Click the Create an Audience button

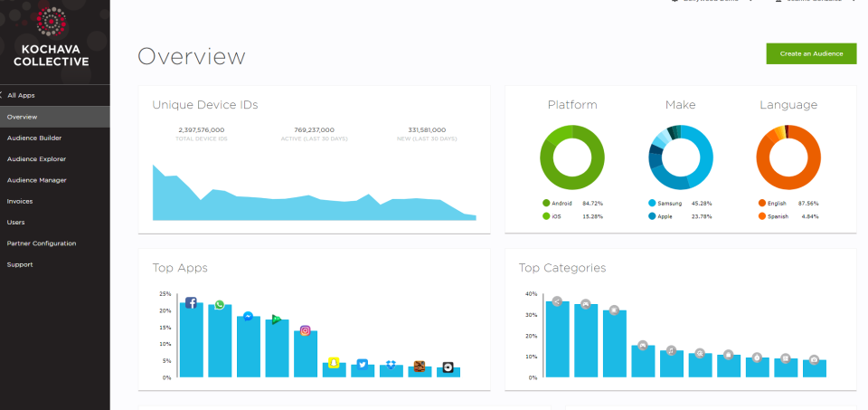(811, 53)
